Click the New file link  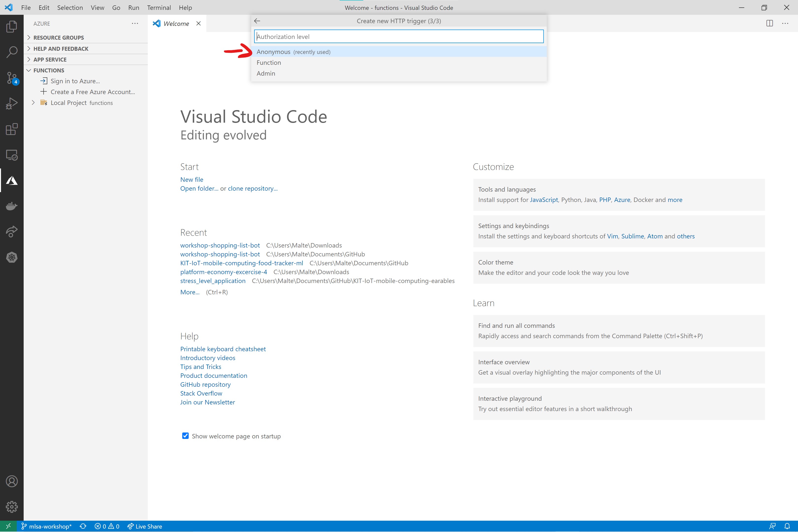[192, 179]
